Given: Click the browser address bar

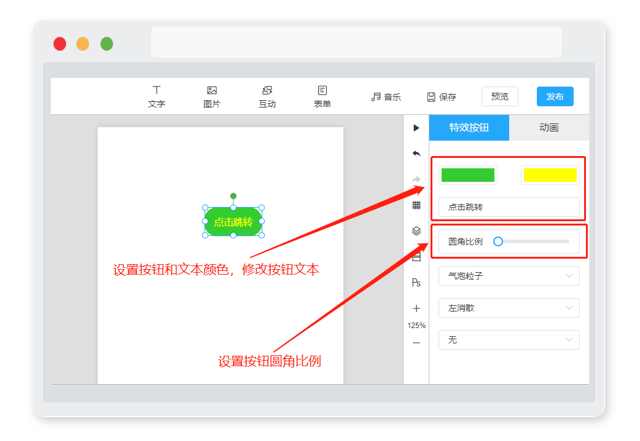Looking at the screenshot, I should click(x=356, y=42).
